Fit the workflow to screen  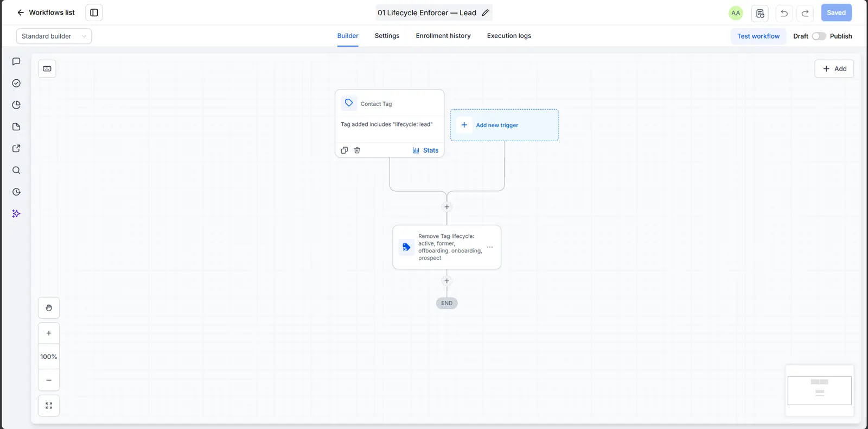(x=49, y=406)
